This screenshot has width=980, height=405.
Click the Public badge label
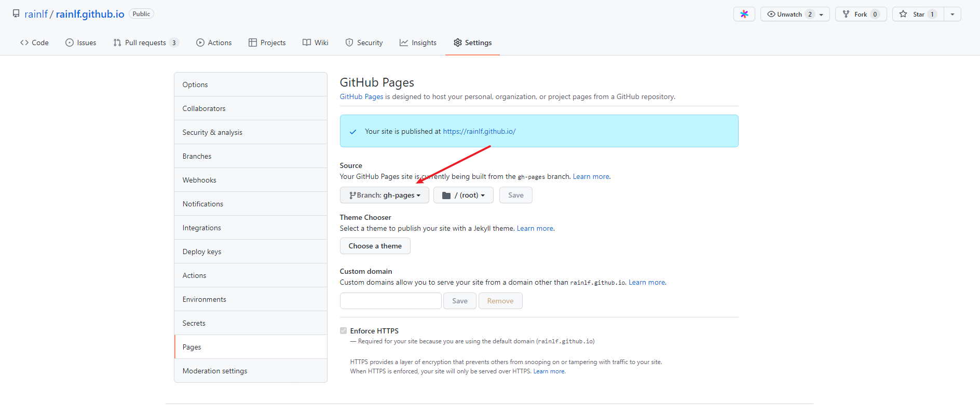coord(141,14)
